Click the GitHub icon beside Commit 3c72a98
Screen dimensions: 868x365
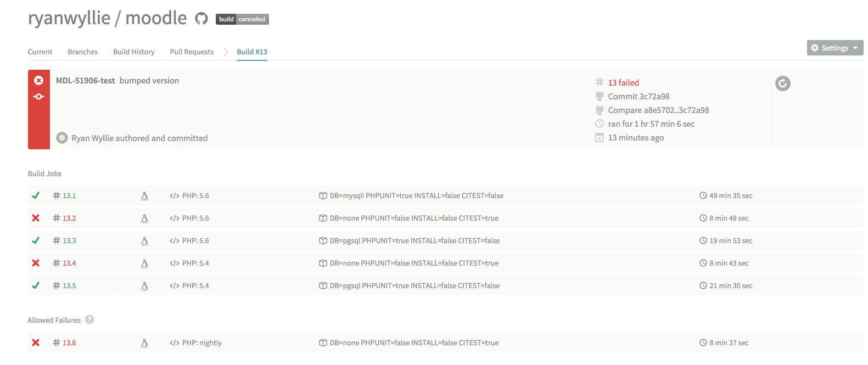pos(600,96)
